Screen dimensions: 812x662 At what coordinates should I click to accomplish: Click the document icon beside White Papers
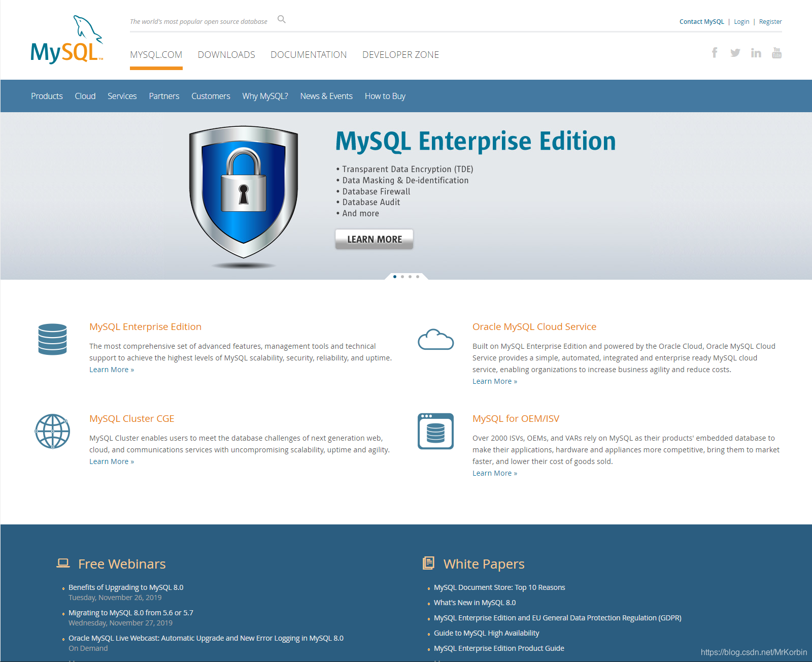pyautogui.click(x=429, y=562)
